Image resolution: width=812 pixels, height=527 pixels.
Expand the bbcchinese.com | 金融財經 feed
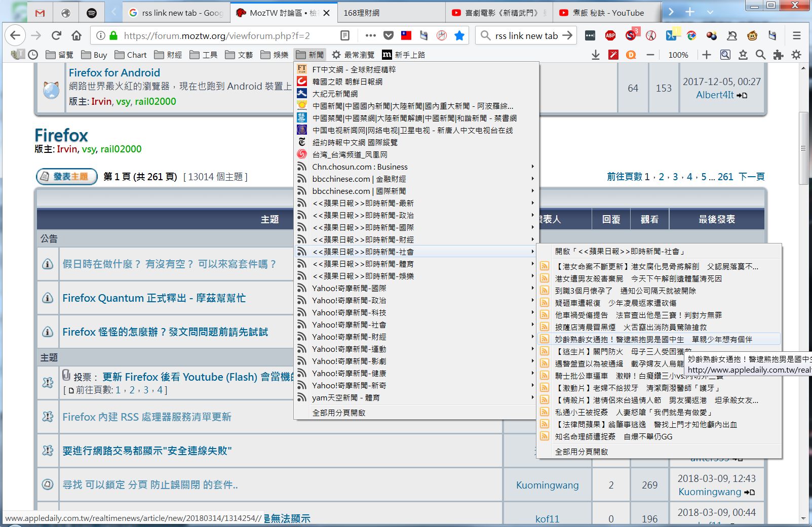coord(416,179)
